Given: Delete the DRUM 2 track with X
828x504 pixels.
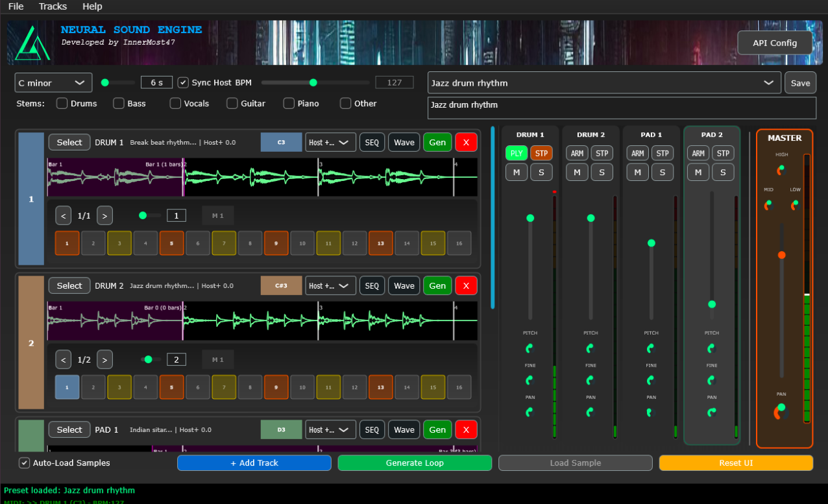Looking at the screenshot, I should (x=466, y=286).
